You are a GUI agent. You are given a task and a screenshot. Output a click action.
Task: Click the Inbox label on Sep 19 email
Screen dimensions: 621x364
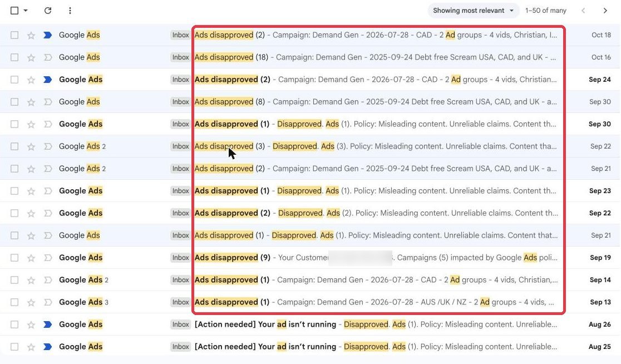pos(180,258)
